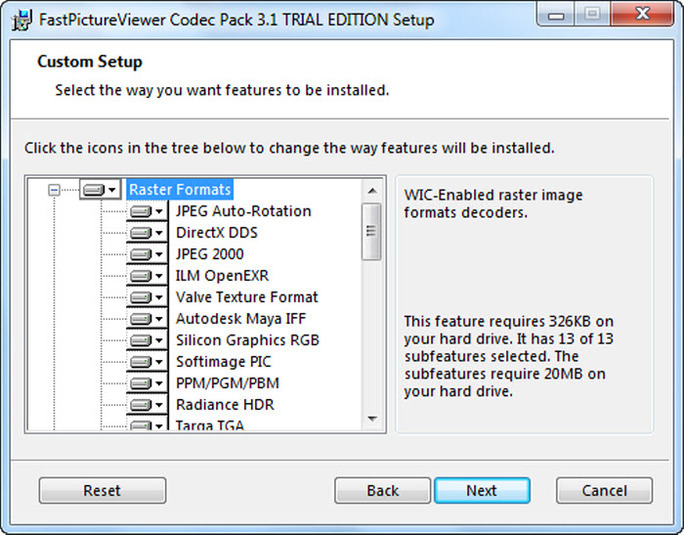
Task: Select Valve Texture Format feature label
Action: tap(247, 297)
